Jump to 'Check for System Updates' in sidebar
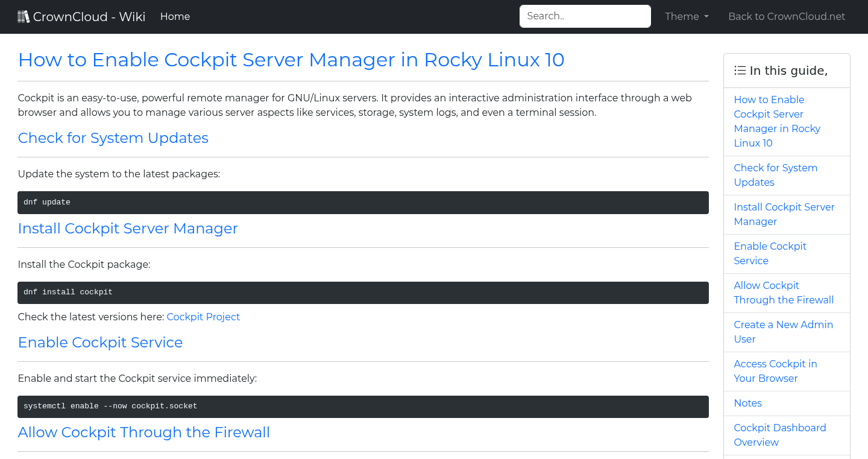The width and height of the screenshot is (868, 459). 776,175
